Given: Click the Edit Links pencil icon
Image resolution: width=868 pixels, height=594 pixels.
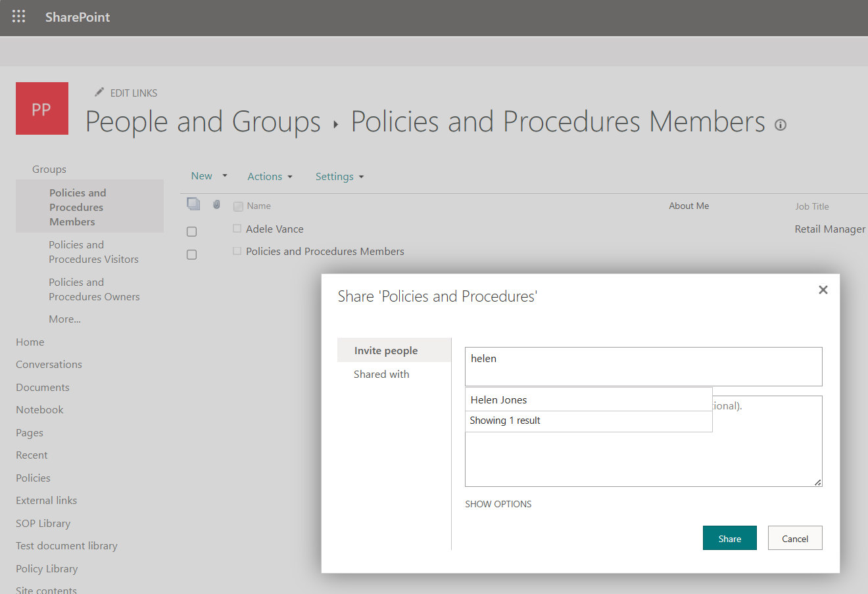Looking at the screenshot, I should [x=99, y=92].
